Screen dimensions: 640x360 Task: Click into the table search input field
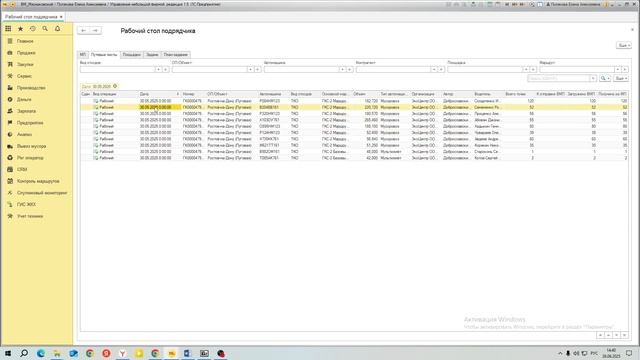coord(559,78)
